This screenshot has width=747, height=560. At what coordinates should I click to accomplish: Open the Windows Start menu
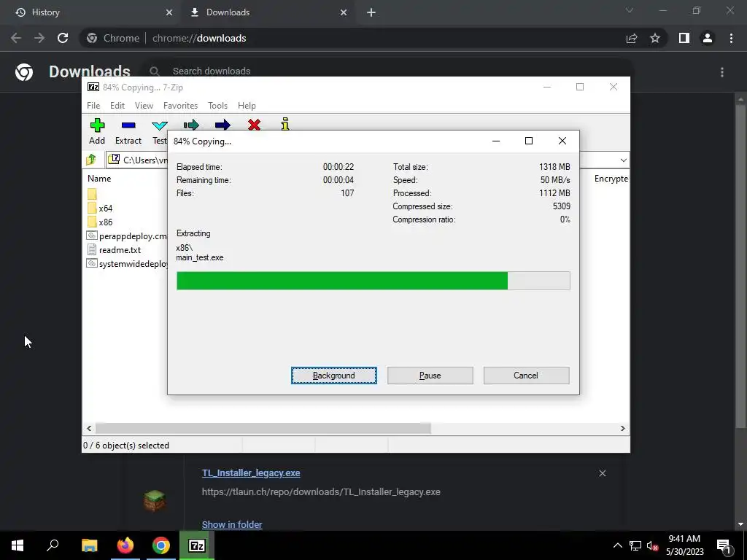tap(18, 545)
